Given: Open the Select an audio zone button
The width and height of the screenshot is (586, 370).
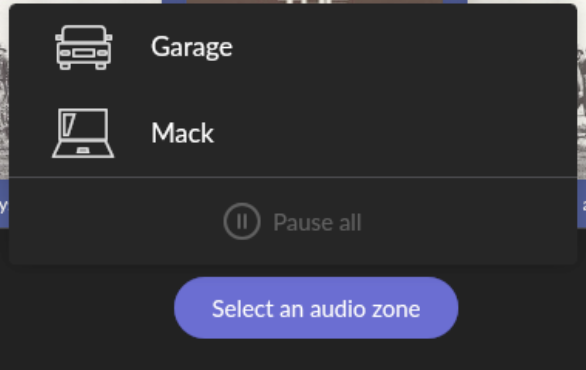Looking at the screenshot, I should pyautogui.click(x=316, y=308).
